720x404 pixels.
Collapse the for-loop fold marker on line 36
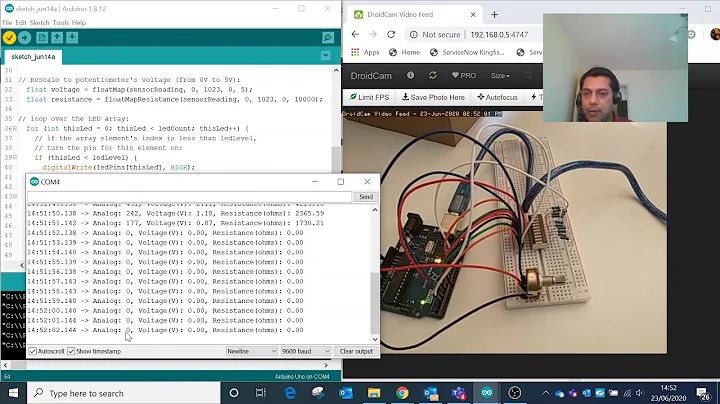pyautogui.click(x=15, y=129)
